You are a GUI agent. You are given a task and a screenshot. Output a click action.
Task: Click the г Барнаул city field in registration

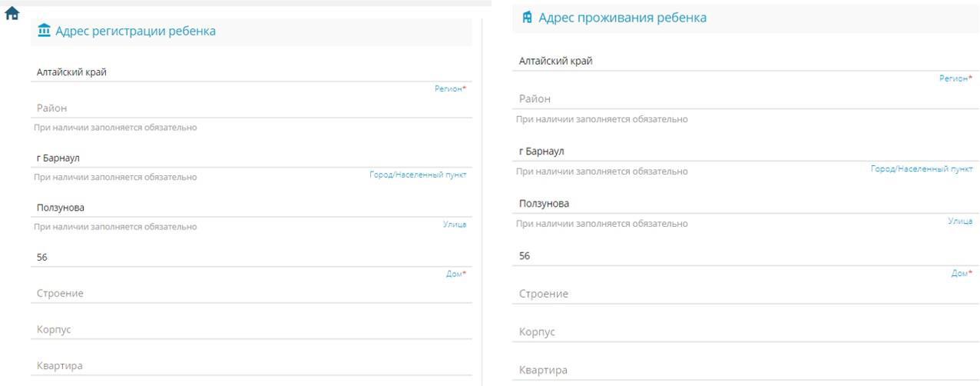[x=251, y=158]
